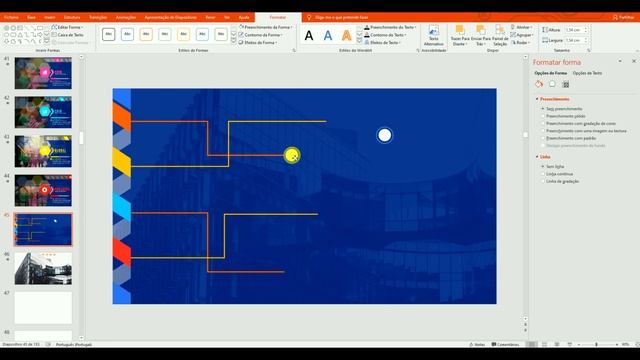Apply the orange-outlined Abc shape style
The image size is (640, 360).
click(x=146, y=34)
